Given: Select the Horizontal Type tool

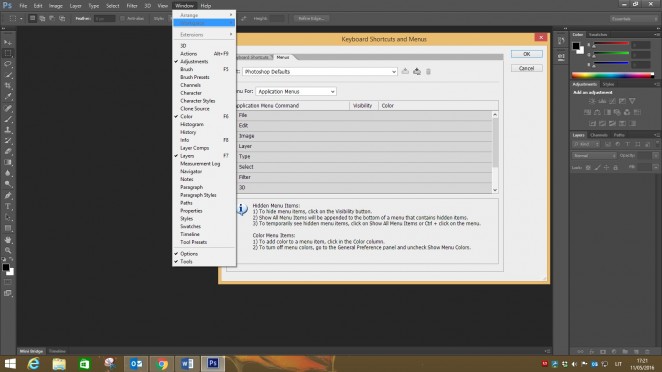Looking at the screenshot, I should click(x=8, y=206).
